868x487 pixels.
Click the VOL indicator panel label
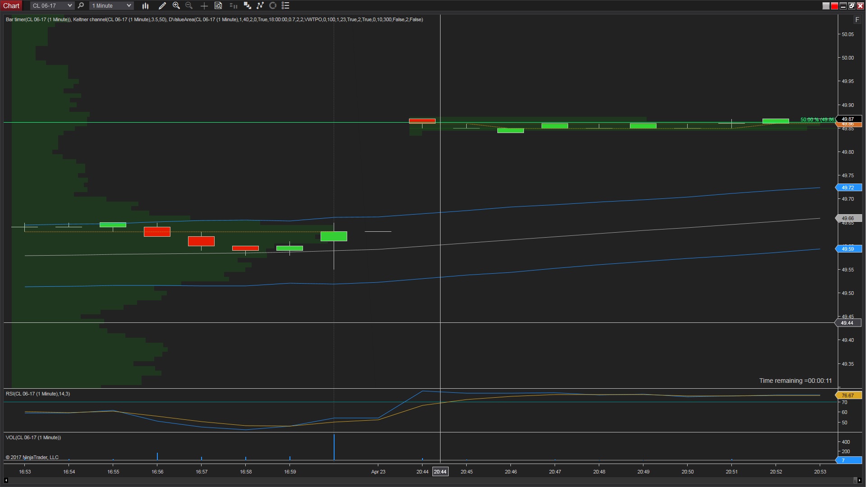(x=33, y=437)
